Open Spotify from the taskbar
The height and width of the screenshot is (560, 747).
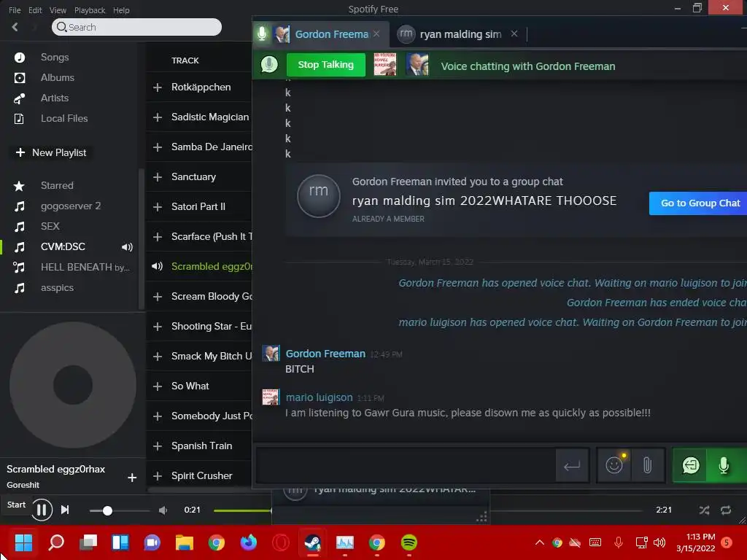(409, 542)
